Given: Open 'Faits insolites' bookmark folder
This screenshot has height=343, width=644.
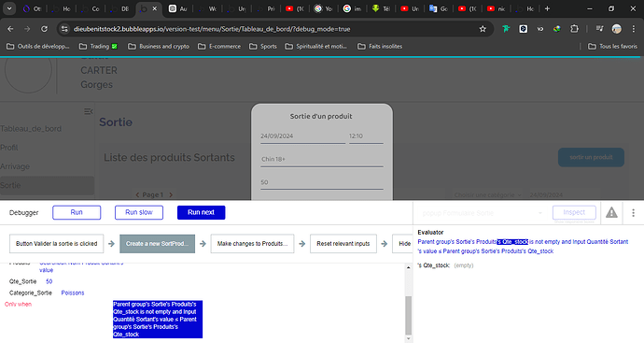Looking at the screenshot, I should tap(380, 47).
